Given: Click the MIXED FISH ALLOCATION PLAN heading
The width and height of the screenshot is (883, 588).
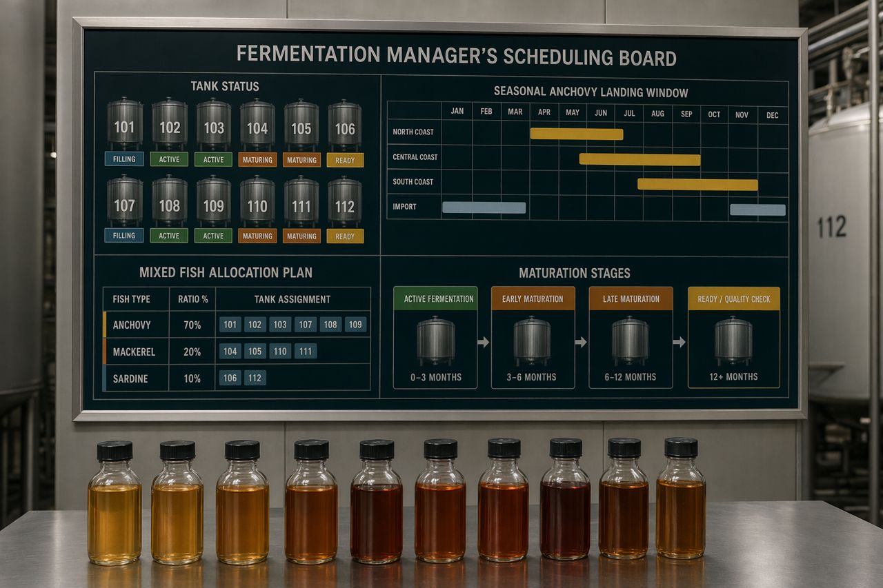Looking at the screenshot, I should click(226, 272).
